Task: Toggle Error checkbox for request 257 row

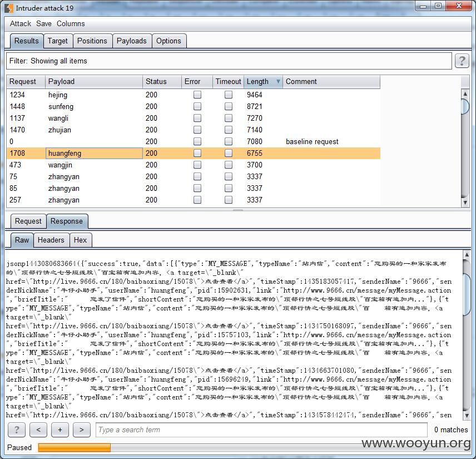Action: pos(197,200)
